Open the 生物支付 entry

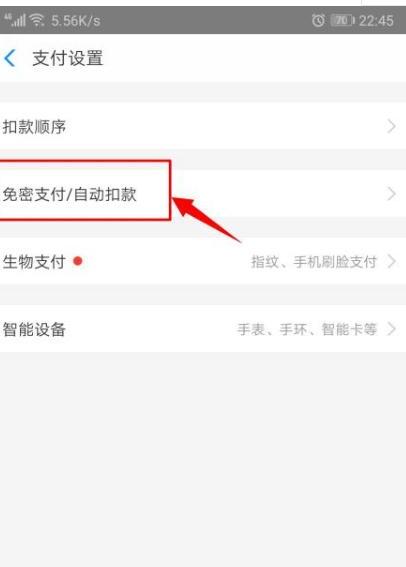203,261
